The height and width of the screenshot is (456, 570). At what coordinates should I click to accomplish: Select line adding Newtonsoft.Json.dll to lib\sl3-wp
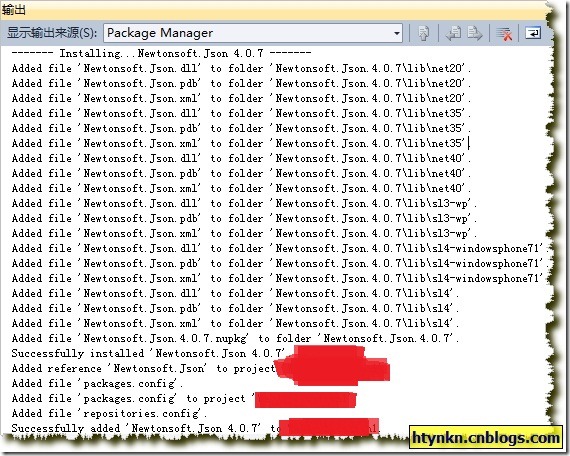click(244, 203)
